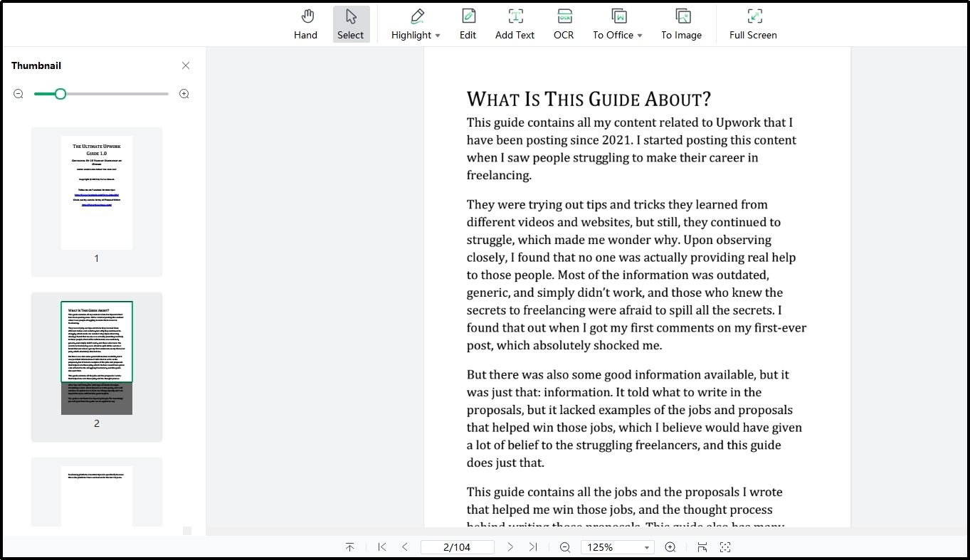Click the scroll-to-top icon in bottom bar

(x=349, y=547)
